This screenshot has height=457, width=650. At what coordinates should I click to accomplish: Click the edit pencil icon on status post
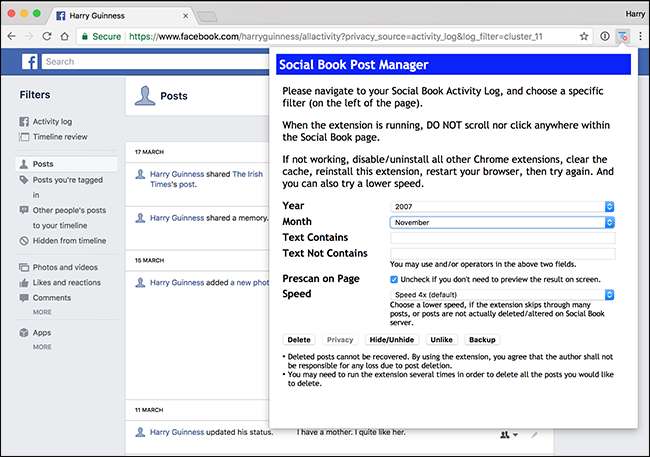(535, 434)
